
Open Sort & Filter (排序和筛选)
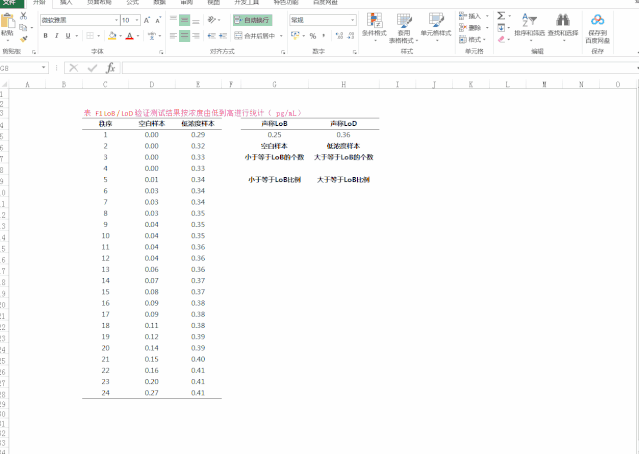(x=531, y=26)
